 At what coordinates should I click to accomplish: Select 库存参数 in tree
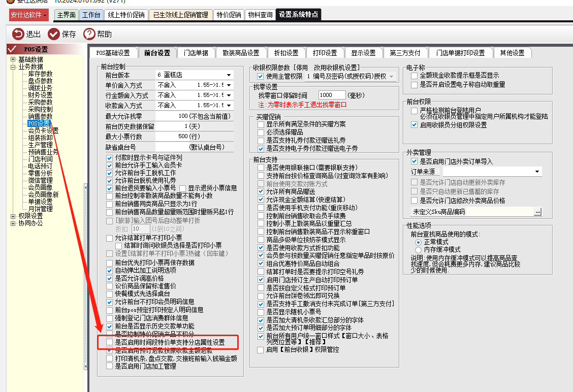click(40, 74)
